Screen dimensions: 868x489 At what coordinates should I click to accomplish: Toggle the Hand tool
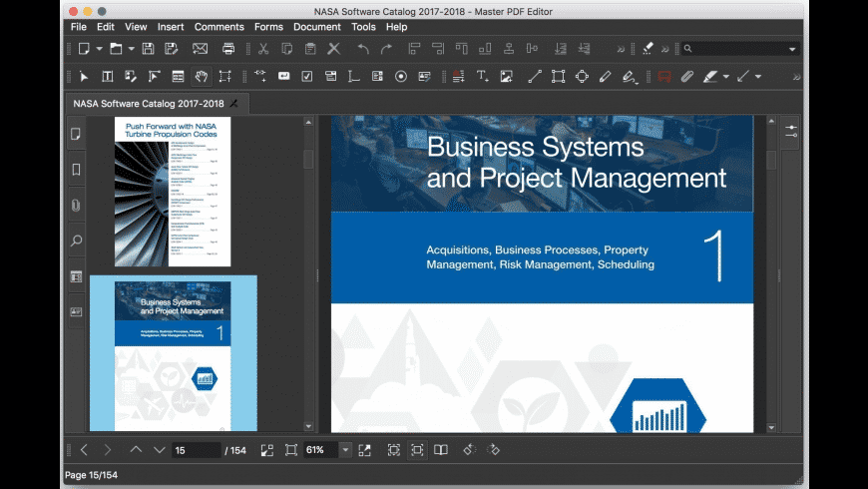[201, 77]
